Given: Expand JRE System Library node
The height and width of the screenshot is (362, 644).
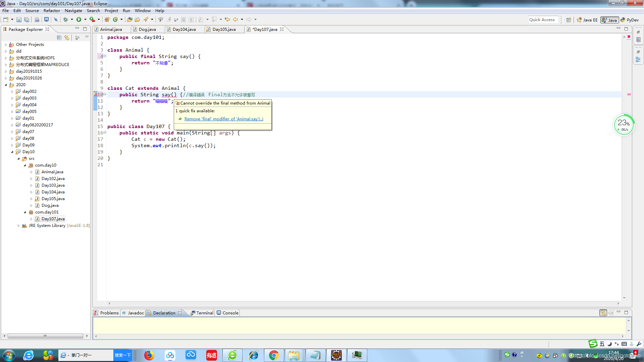Looking at the screenshot, I should click(x=18, y=226).
